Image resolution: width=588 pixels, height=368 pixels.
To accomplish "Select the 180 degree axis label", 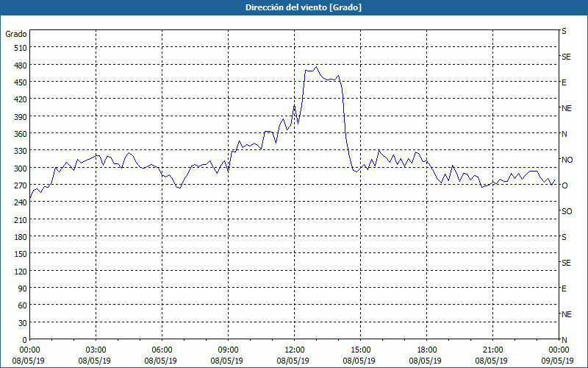I will 21,237.
